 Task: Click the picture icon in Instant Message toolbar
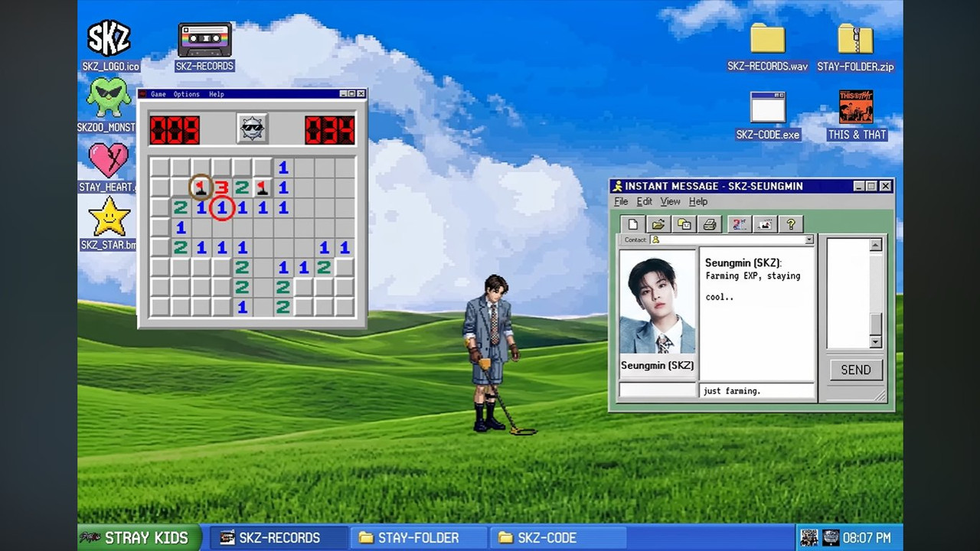click(x=765, y=224)
